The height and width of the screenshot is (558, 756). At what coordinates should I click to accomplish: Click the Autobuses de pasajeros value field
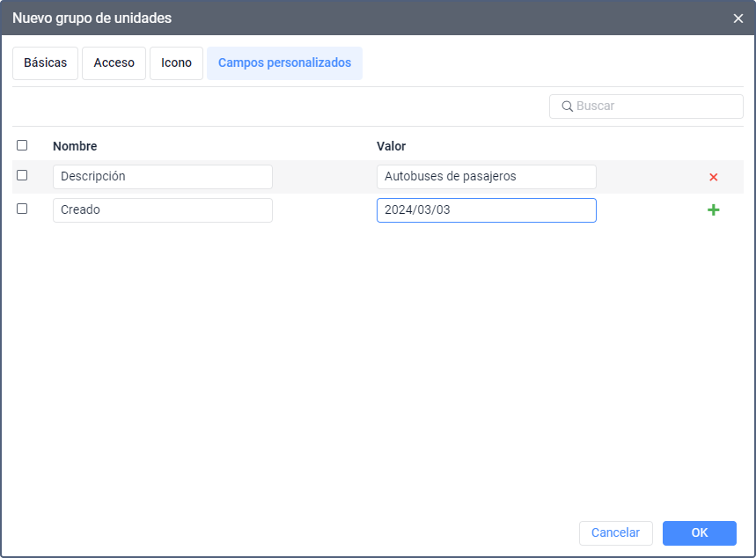point(486,176)
